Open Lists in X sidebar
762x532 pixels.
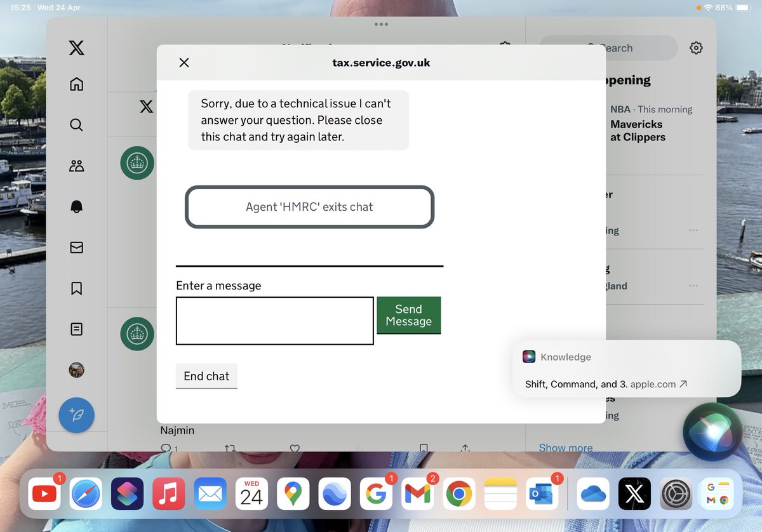pyautogui.click(x=76, y=329)
